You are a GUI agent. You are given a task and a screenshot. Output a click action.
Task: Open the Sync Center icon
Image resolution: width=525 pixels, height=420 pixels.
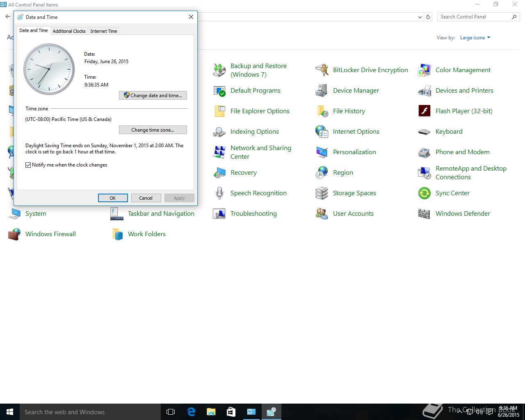tap(425, 193)
